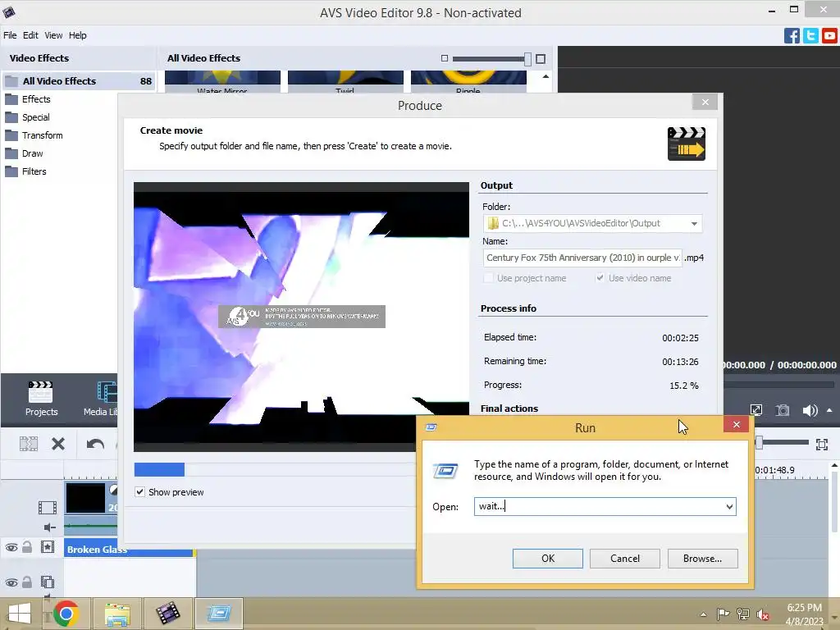Open the YouTube link icon
This screenshot has width=840, height=630.
click(829, 35)
